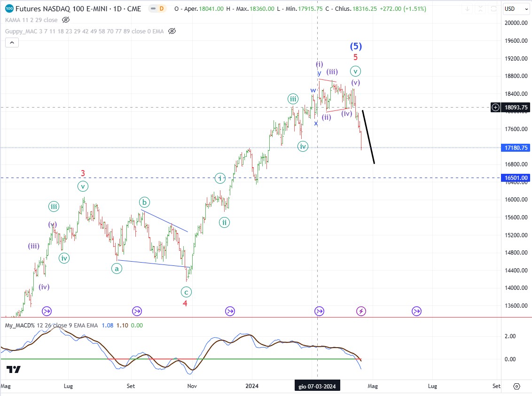This screenshot has width=532, height=396.
Task: Select the red 5 wave label
Action: point(356,57)
